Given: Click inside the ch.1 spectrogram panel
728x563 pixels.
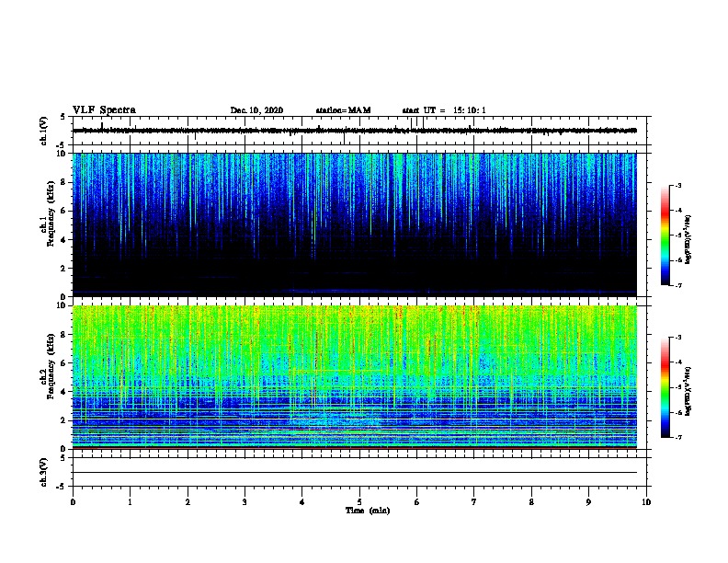Looking at the screenshot, I should 354,224.
